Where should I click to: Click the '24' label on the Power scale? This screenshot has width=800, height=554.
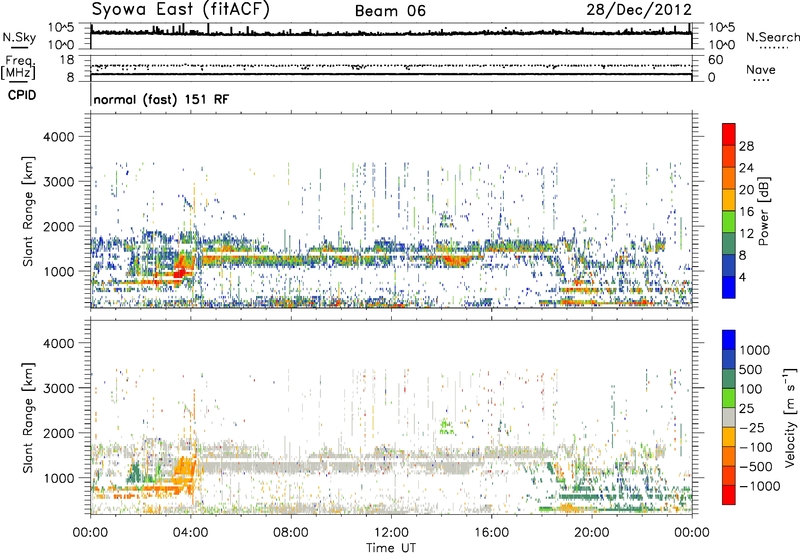pyautogui.click(x=746, y=168)
